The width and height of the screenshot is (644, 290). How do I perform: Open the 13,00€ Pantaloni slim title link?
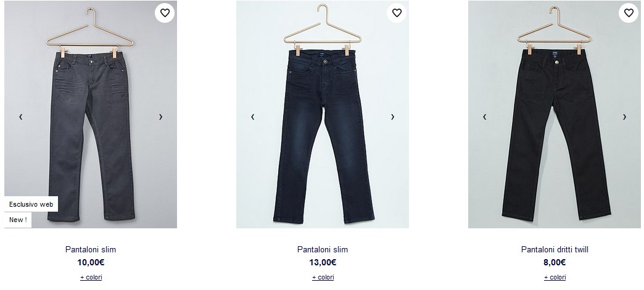[x=323, y=249]
